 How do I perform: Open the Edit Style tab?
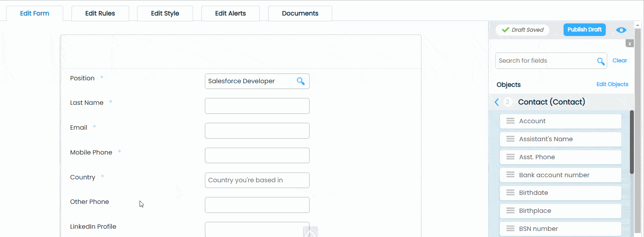pos(165,13)
